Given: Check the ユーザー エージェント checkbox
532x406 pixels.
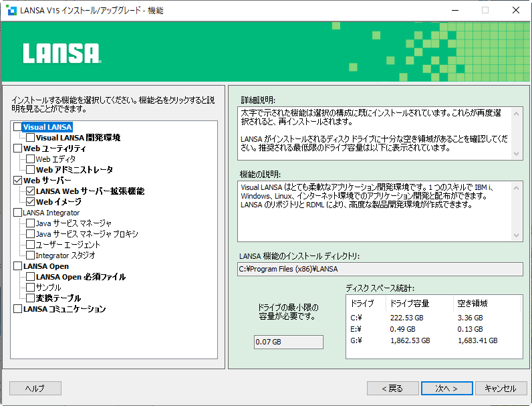Looking at the screenshot, I should [30, 244].
